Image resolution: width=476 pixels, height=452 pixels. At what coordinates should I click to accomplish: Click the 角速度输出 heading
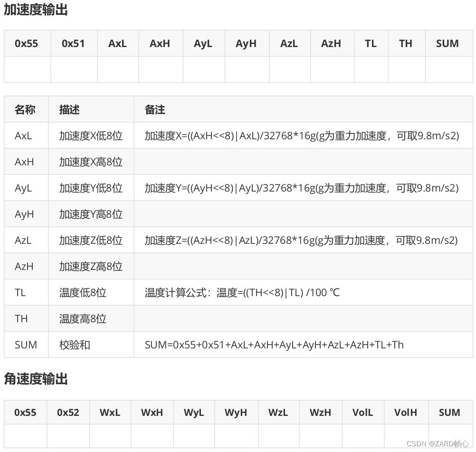click(36, 379)
